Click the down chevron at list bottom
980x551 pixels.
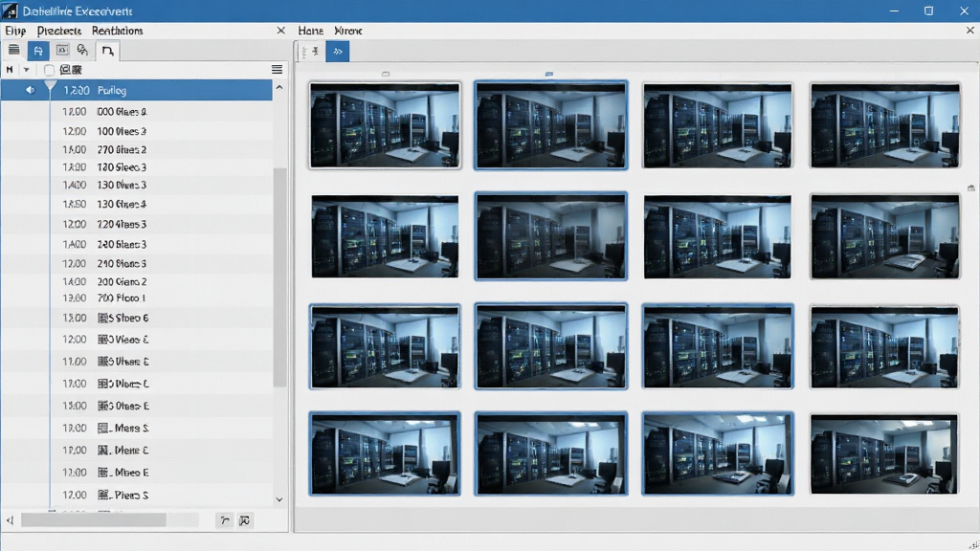(279, 499)
